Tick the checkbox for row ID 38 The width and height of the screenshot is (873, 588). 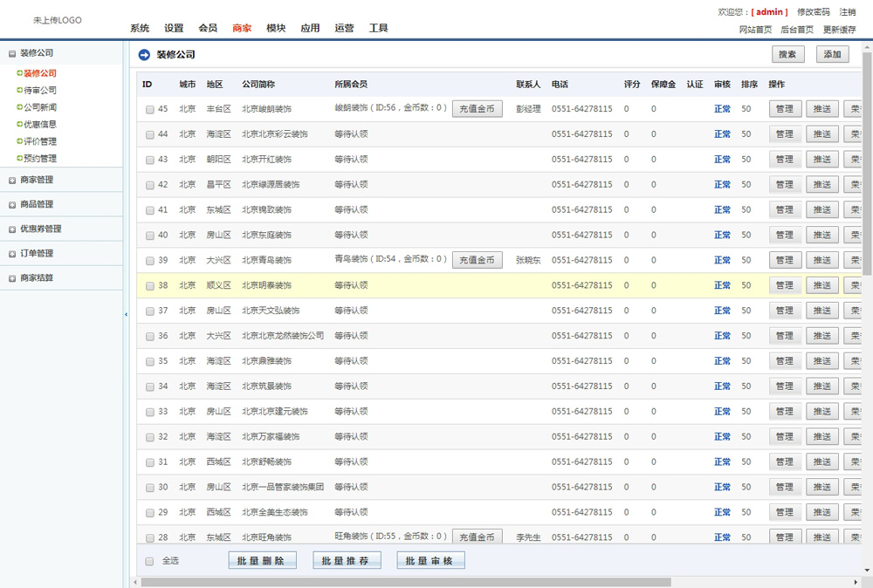tap(150, 286)
